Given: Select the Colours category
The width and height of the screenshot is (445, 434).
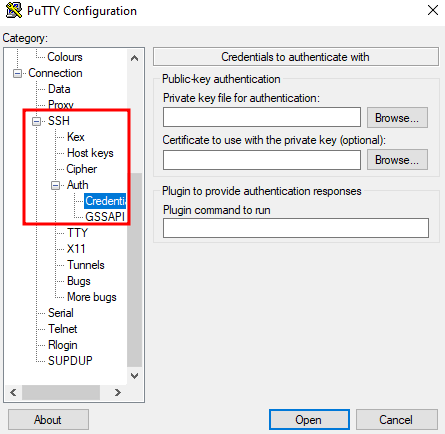Looking at the screenshot, I should tap(65, 57).
